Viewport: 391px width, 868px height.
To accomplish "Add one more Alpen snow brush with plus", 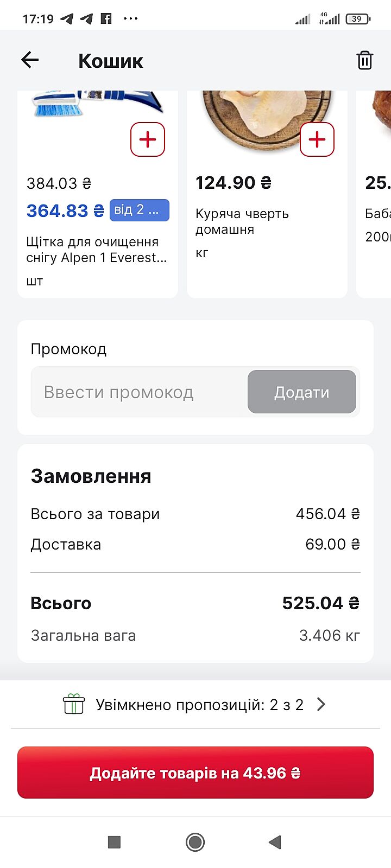I will coord(148,139).
